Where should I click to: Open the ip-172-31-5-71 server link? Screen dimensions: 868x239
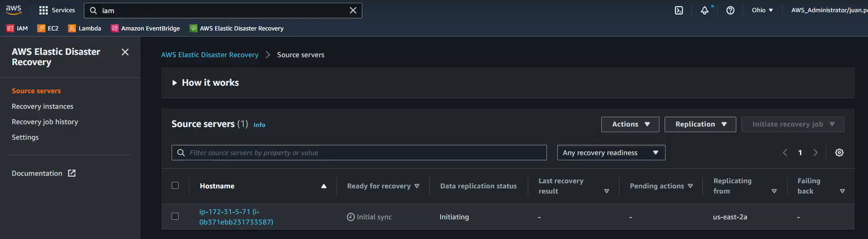[x=236, y=217]
